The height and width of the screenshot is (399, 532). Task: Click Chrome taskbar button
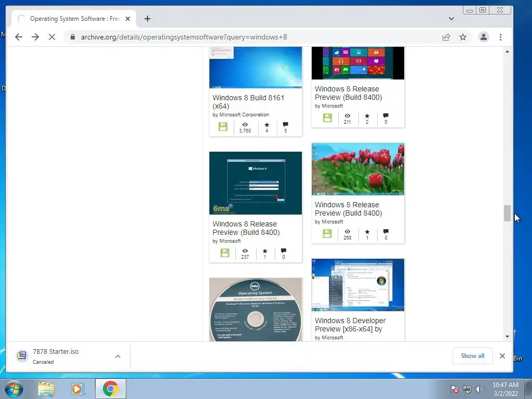111,389
